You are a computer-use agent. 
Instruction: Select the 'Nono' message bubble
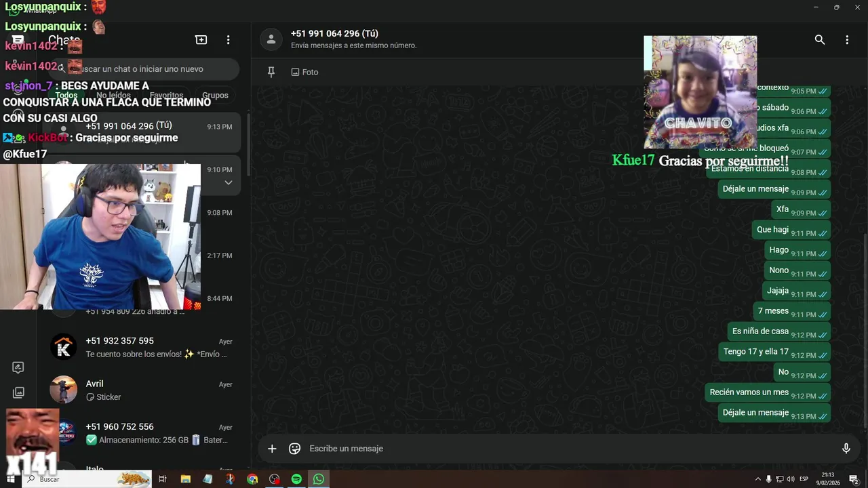[x=797, y=271]
